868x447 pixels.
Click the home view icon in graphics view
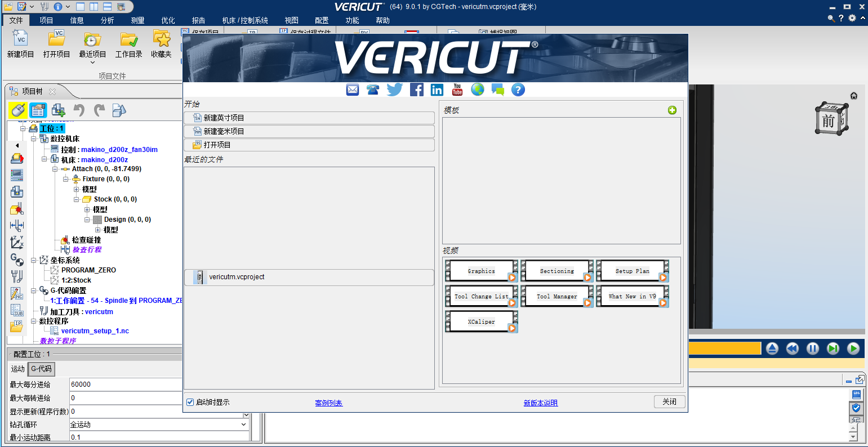[854, 96]
